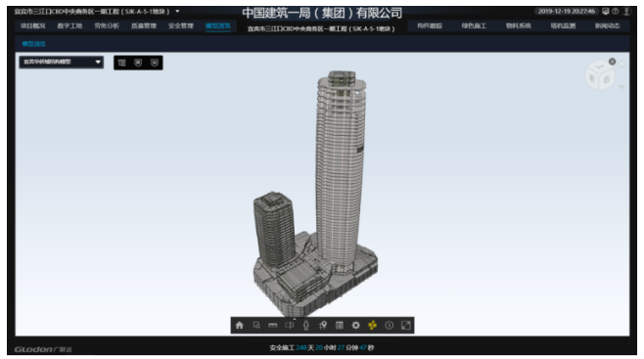This screenshot has height=359, width=644.
Task: Open 绿色施工 tab
Action: tap(474, 25)
